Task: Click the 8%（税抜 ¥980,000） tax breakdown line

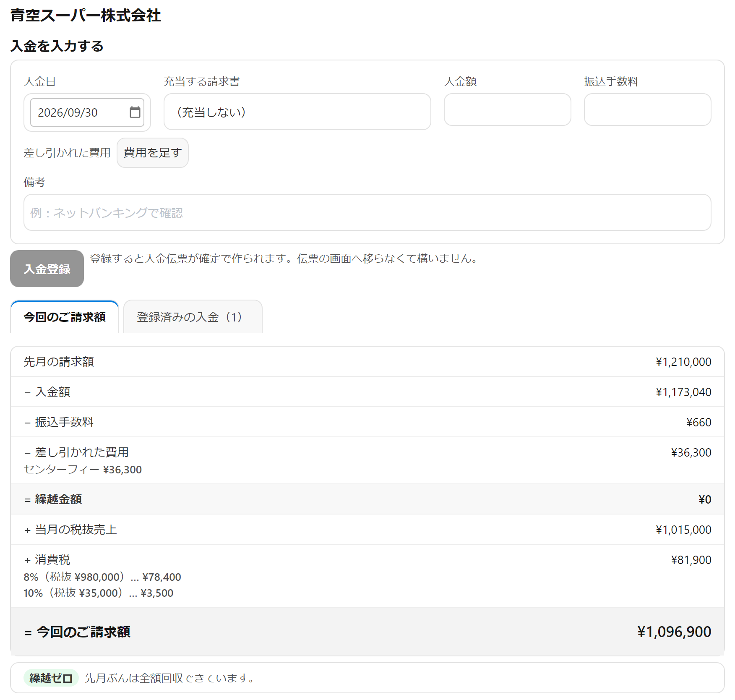Action: (x=102, y=577)
